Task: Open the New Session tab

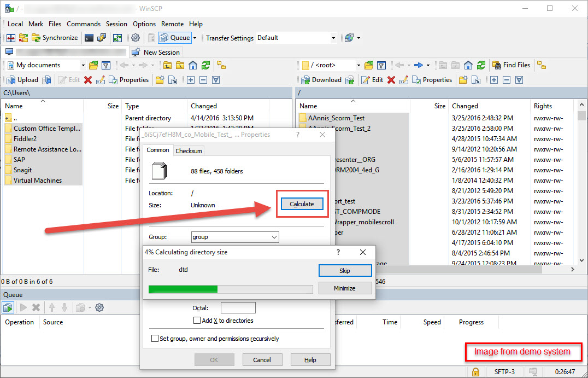Action: pos(157,52)
